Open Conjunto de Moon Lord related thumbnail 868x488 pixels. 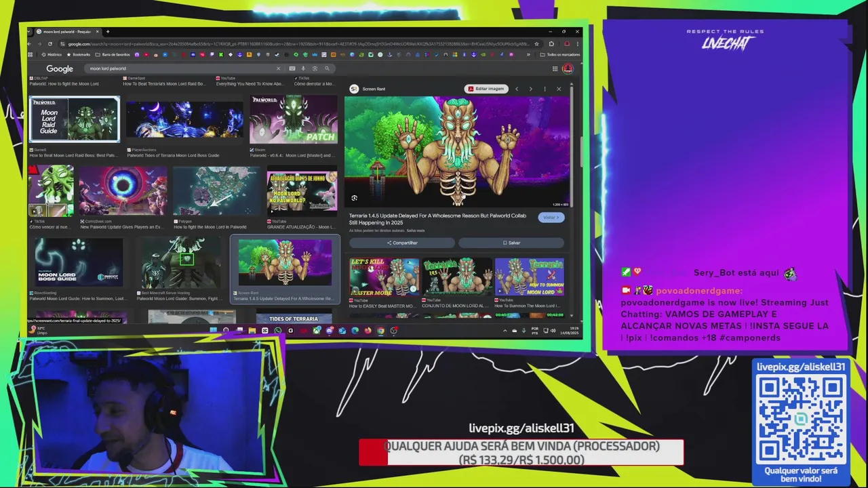(457, 277)
